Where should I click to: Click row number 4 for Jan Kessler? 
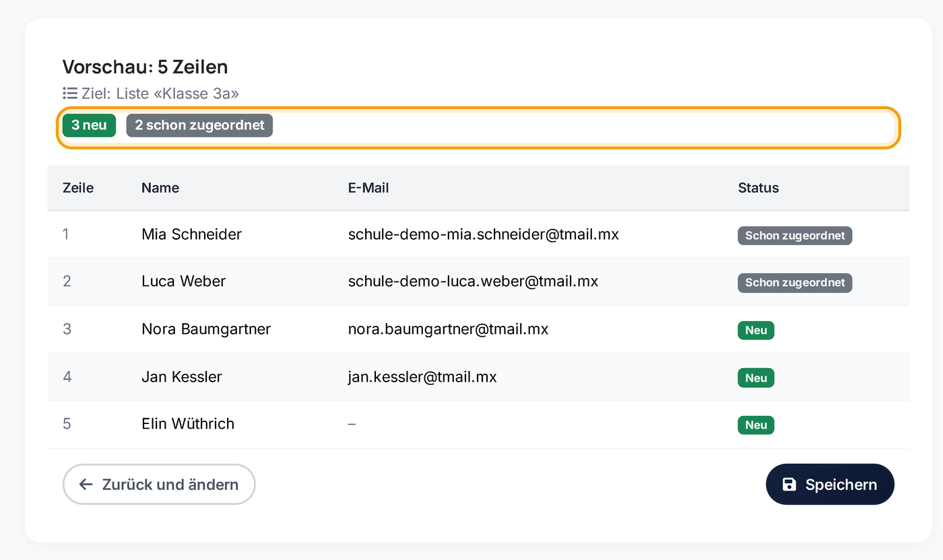click(x=67, y=377)
